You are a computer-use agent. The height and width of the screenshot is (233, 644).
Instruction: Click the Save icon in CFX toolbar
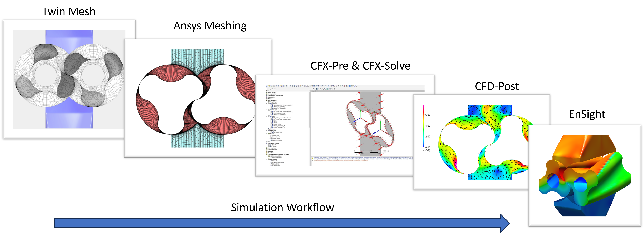[267, 86]
